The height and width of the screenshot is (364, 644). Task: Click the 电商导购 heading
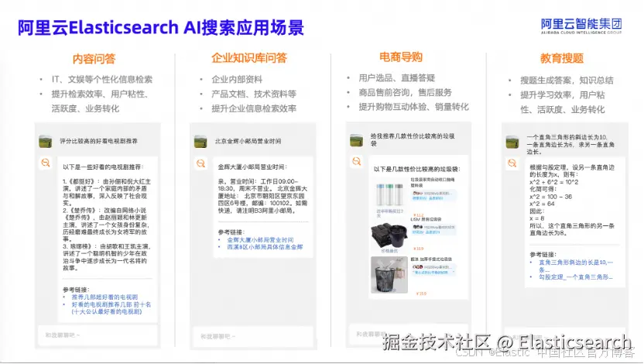click(401, 57)
